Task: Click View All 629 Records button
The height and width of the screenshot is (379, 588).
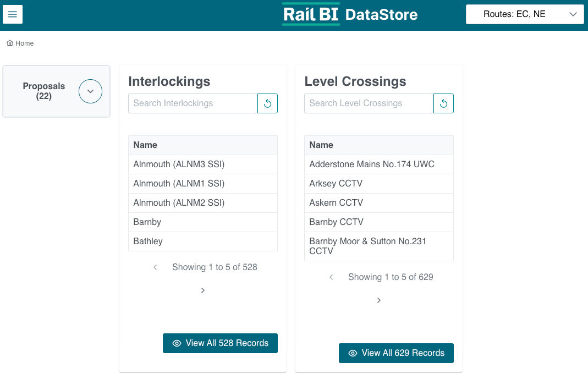Action: coord(396,353)
